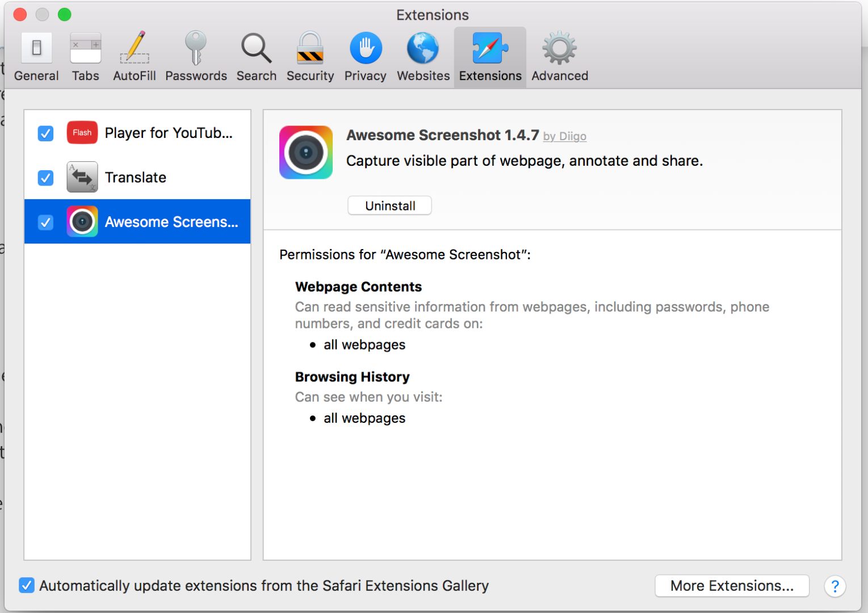This screenshot has width=868, height=613.
Task: Click the Permissions for "Awesome Screenshot" label
Action: click(x=405, y=255)
